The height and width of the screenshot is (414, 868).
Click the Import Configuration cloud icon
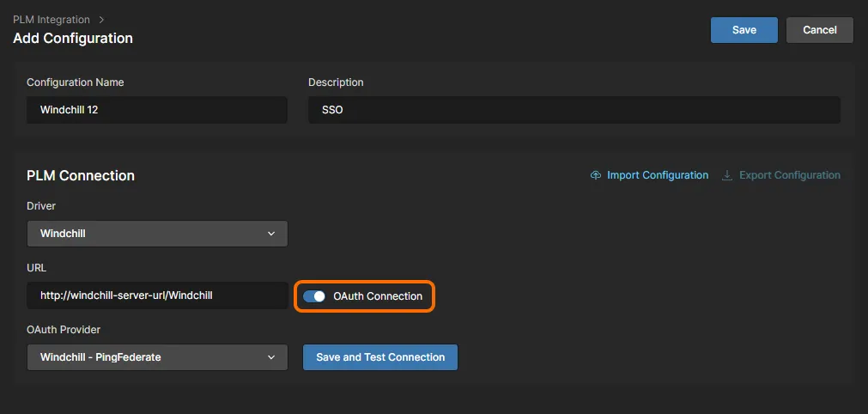pos(596,175)
